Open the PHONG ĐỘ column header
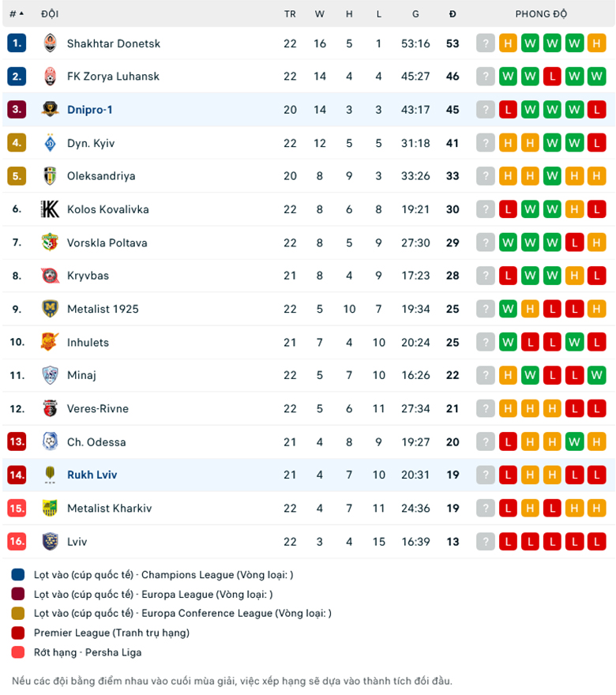Screen dimensions: 616x695 [541, 13]
